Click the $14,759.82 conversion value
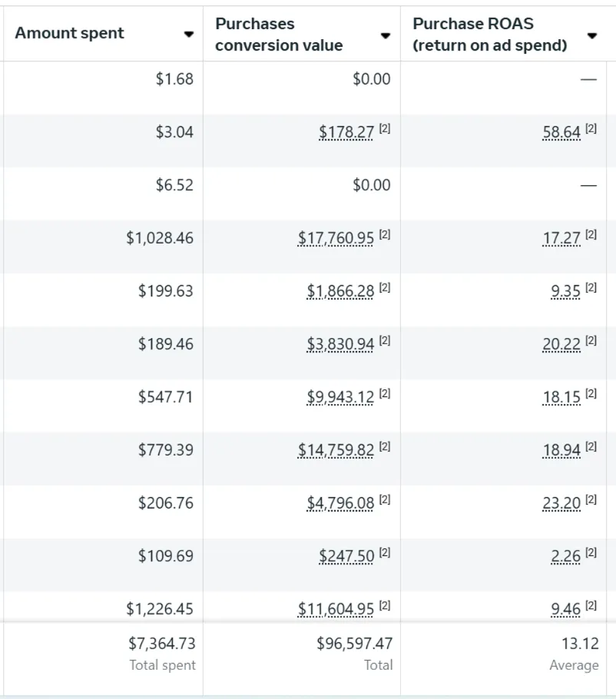The width and height of the screenshot is (616, 699). click(336, 451)
